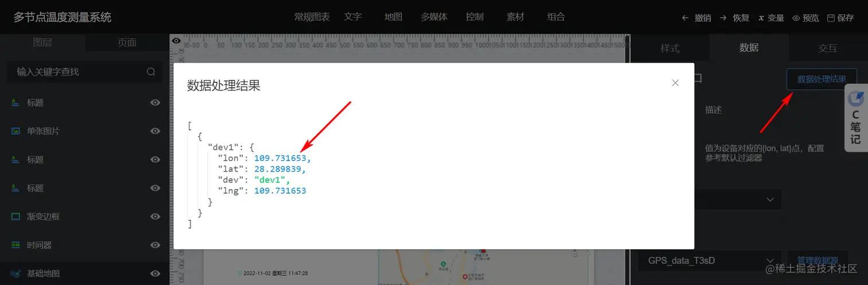Open the C笔记 side widget
Image resolution: width=868 pixels, height=285 pixels.
coord(855,118)
